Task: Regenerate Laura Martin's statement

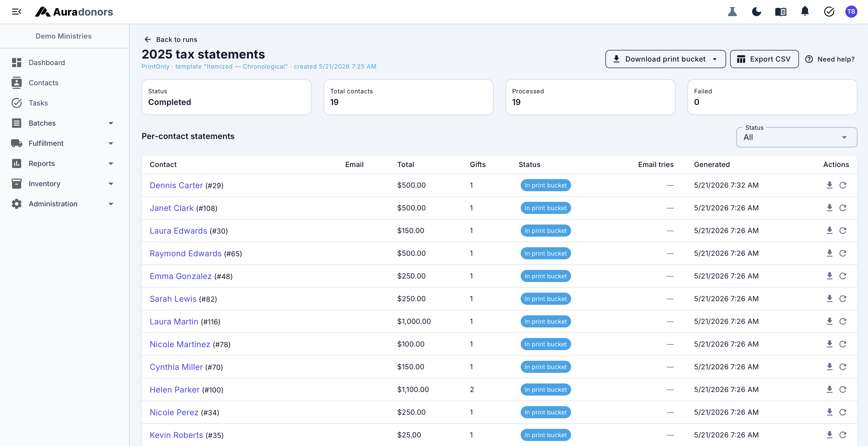Action: (x=843, y=321)
